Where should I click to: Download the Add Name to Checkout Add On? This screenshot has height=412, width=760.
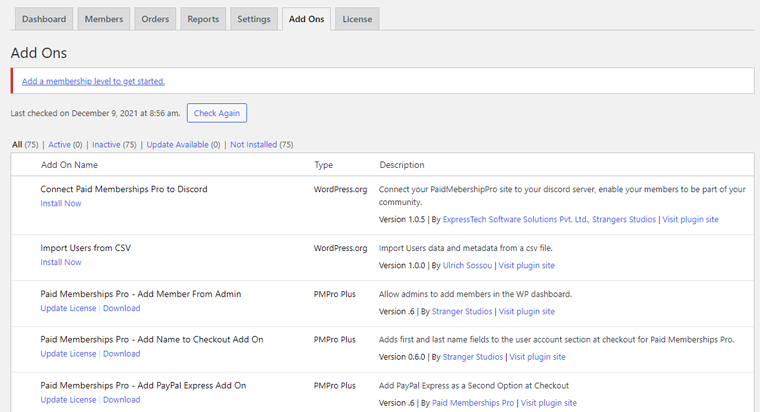tap(122, 354)
